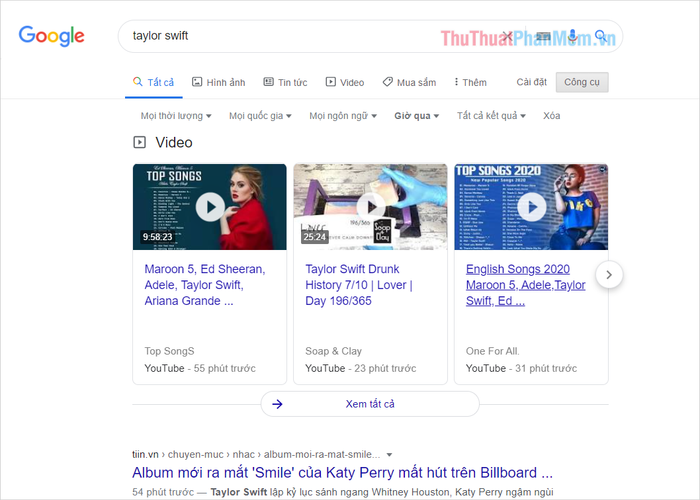Open the Album mới ra mắt 'Smile' result
The width and height of the screenshot is (700, 500).
click(342, 473)
